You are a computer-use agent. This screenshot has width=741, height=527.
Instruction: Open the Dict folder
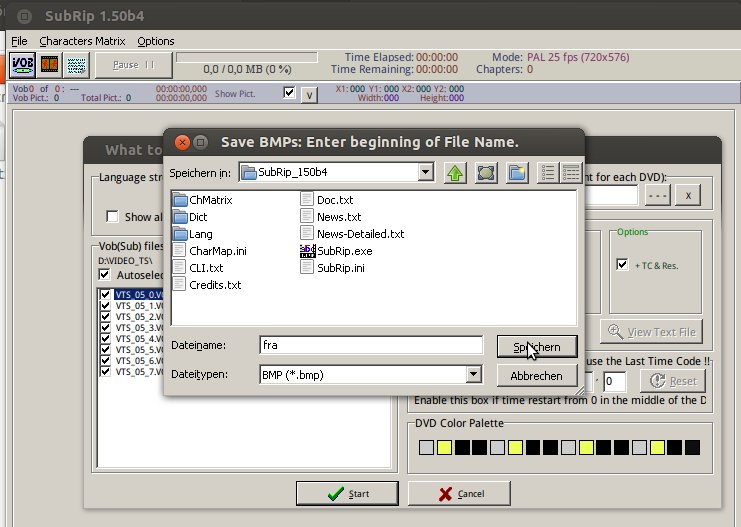click(x=190, y=217)
